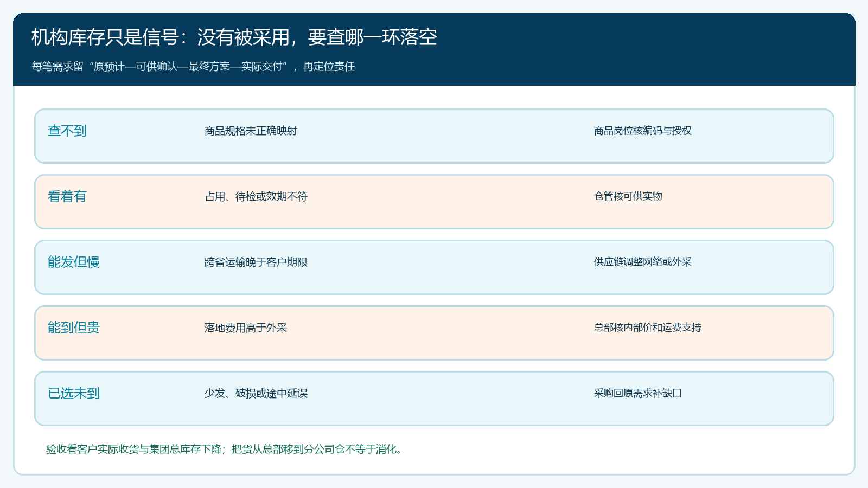The height and width of the screenshot is (488, 868).
Task: Select text 占用、待检或效期不符
Action: click(256, 196)
